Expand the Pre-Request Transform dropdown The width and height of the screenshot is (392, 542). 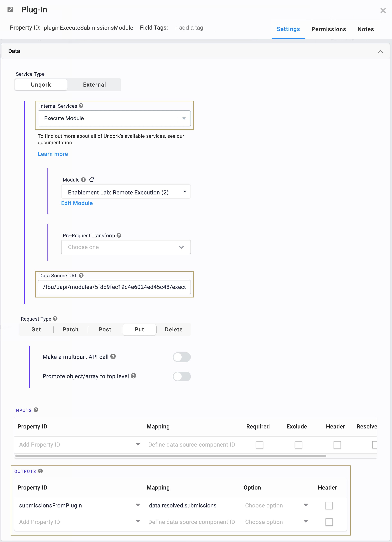[x=126, y=247]
